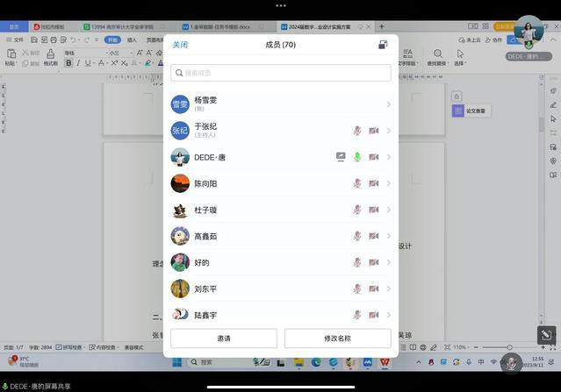Viewport: 561px width, 392px height.
Task: Click 杜子璇's muted microphone icon
Action: coord(357,210)
